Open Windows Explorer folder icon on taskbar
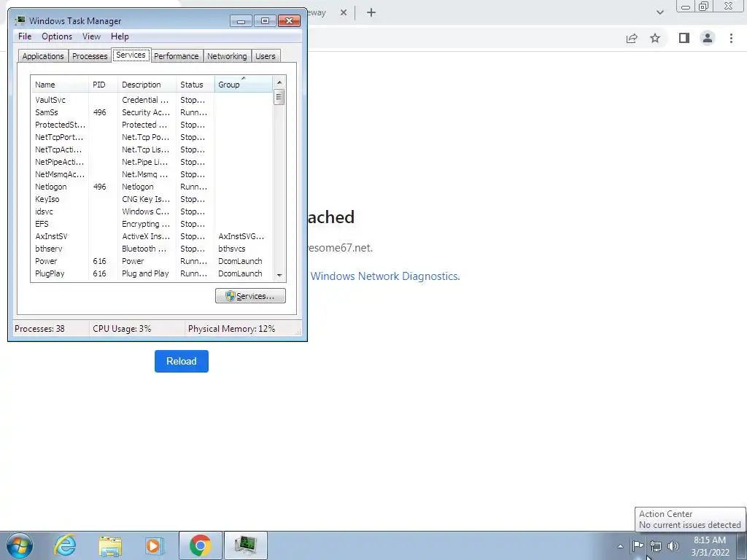747x560 pixels. pyautogui.click(x=110, y=545)
